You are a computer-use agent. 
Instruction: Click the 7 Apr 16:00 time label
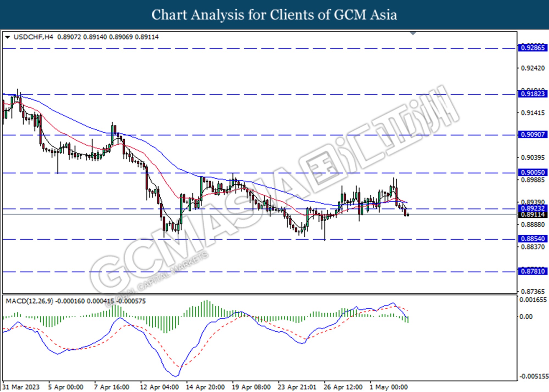[x=111, y=387]
